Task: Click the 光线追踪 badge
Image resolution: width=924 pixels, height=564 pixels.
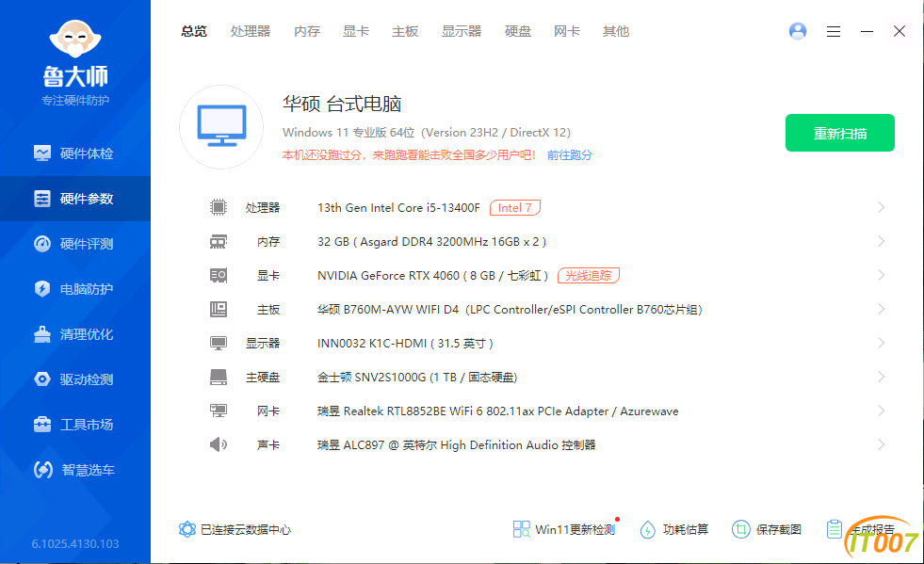Action: point(588,275)
